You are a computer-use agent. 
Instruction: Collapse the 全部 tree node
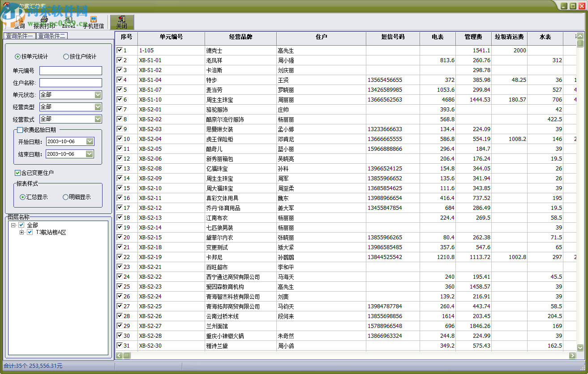(13, 225)
